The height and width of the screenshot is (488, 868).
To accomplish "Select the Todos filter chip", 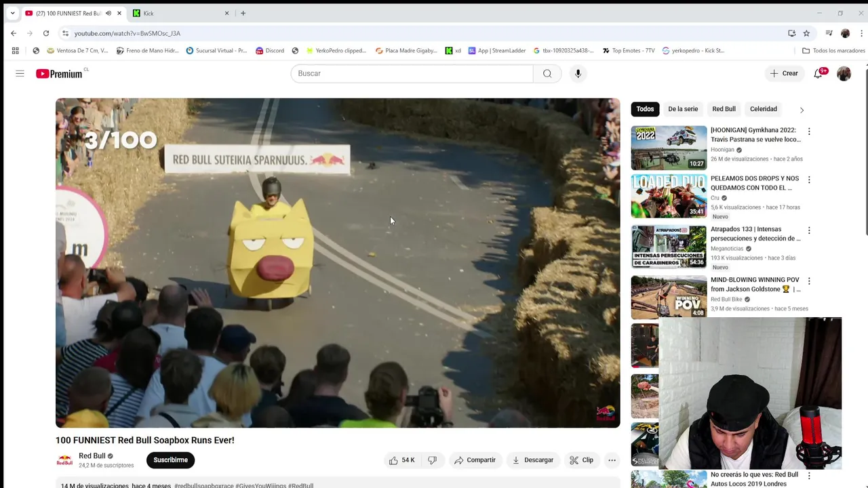I will pyautogui.click(x=645, y=109).
